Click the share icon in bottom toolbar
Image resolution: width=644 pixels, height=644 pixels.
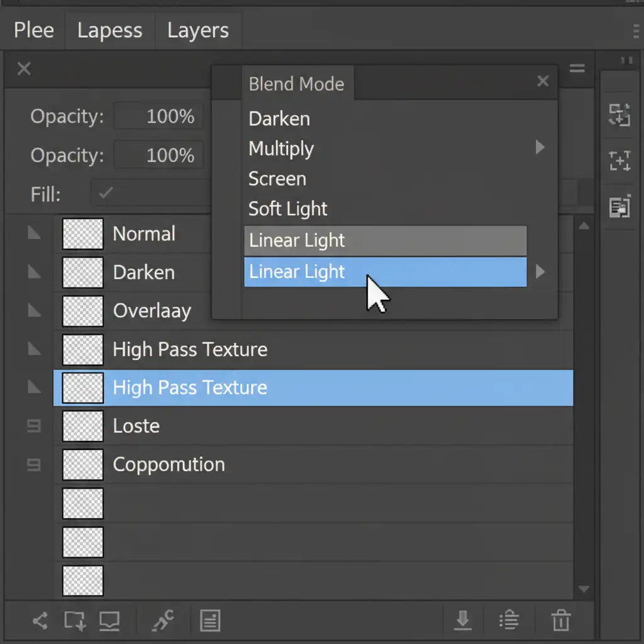coord(40,621)
